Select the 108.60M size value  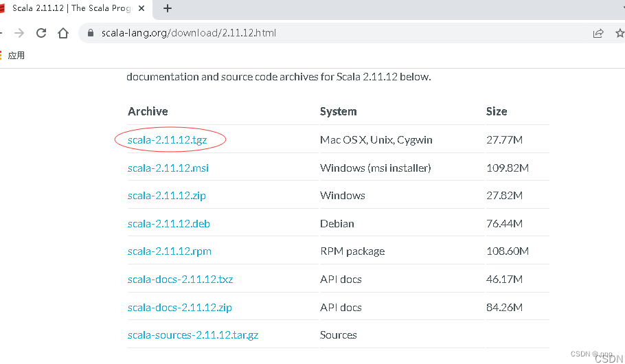point(508,251)
